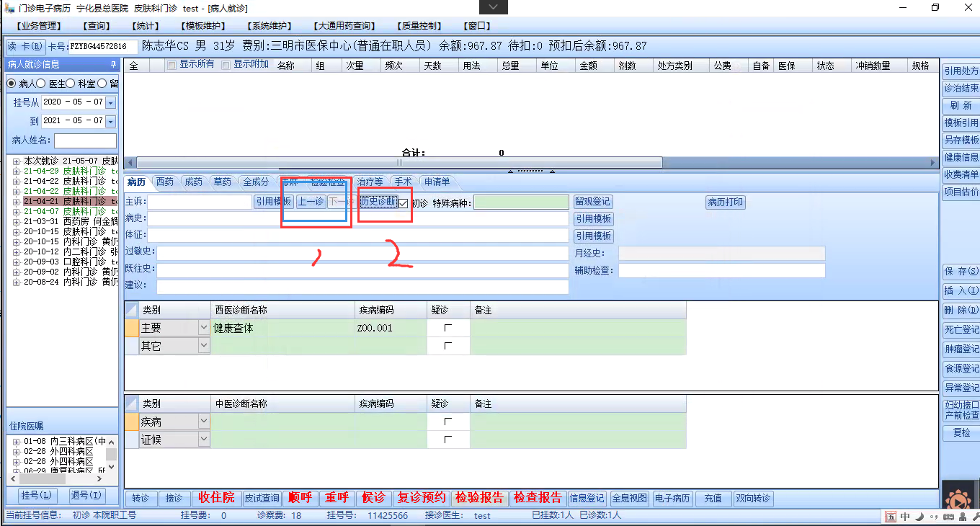
Task: Switch to the 成药 tab
Action: pyautogui.click(x=193, y=182)
